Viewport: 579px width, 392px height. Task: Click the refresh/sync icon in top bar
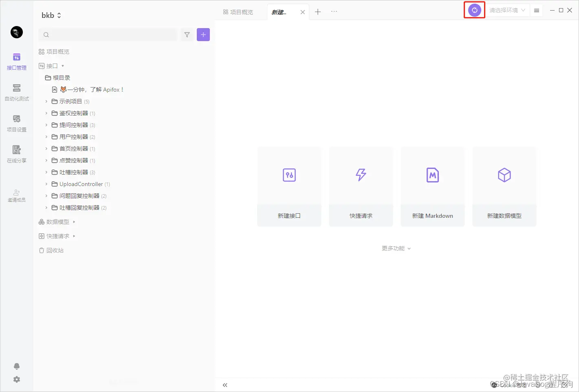[474, 10]
